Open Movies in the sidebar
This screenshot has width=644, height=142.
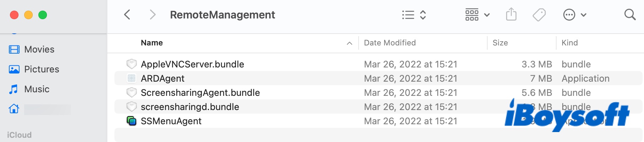(x=39, y=49)
